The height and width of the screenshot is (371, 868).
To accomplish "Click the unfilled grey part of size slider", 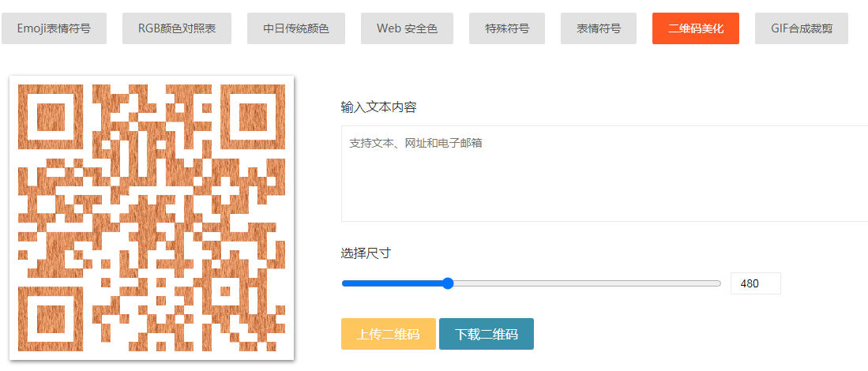I will point(584,283).
